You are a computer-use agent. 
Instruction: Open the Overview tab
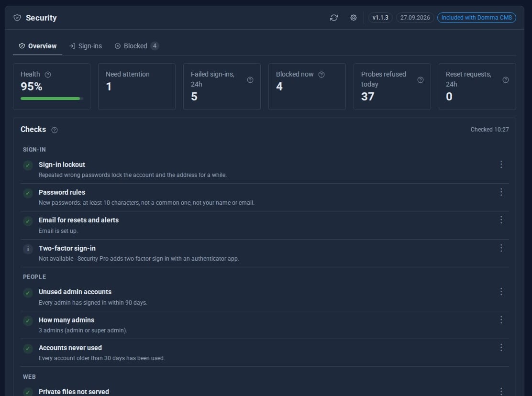tap(38, 46)
